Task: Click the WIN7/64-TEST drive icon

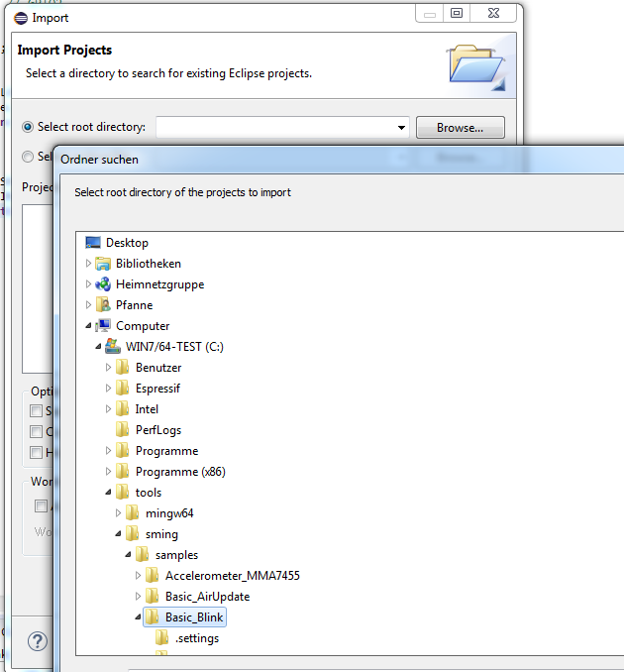Action: click(x=113, y=346)
